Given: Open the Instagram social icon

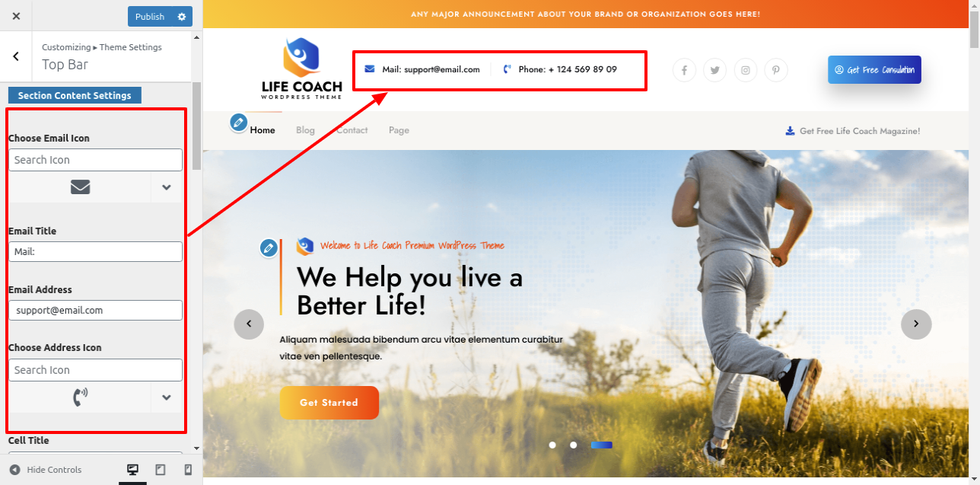Looking at the screenshot, I should pyautogui.click(x=746, y=70).
